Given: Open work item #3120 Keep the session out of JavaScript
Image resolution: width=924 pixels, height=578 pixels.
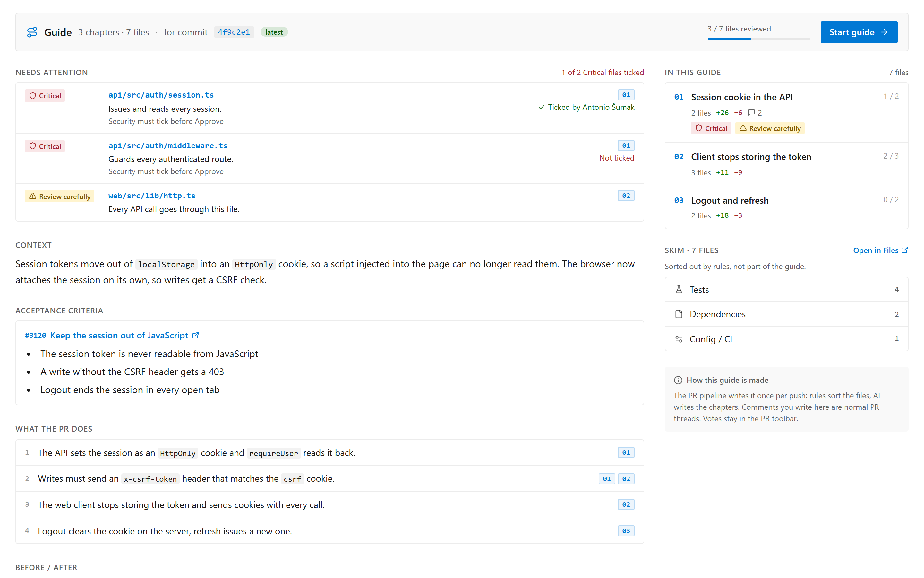Looking at the screenshot, I should 112,335.
